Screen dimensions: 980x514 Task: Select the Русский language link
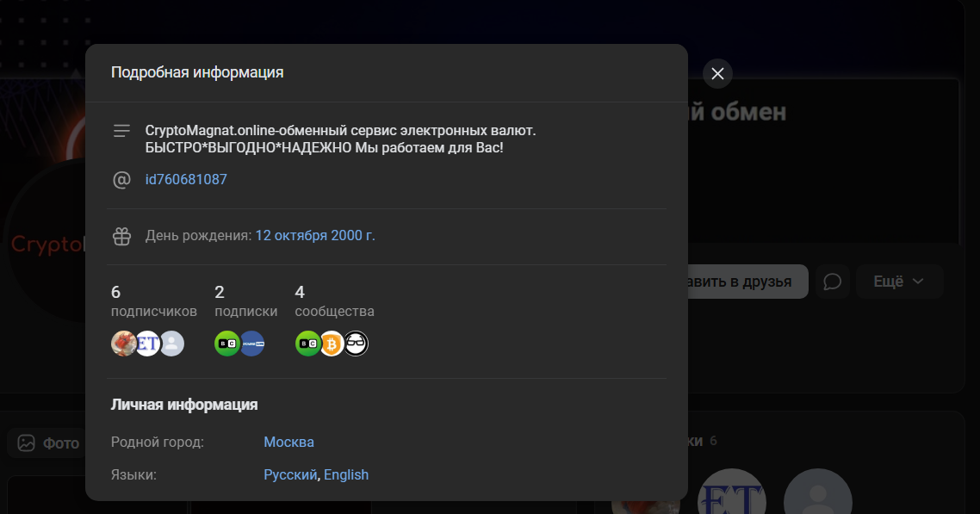point(290,474)
